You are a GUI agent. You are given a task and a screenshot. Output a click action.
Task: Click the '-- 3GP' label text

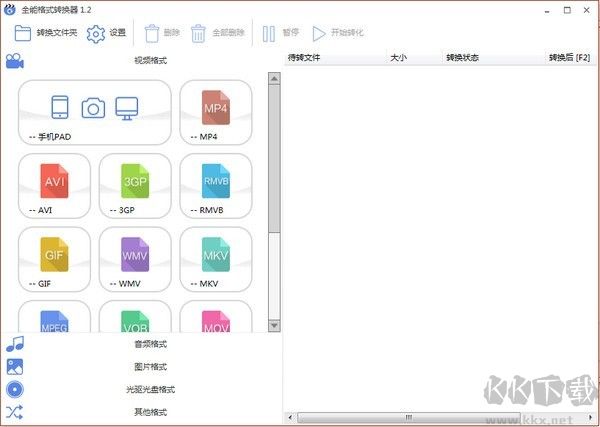(x=122, y=210)
